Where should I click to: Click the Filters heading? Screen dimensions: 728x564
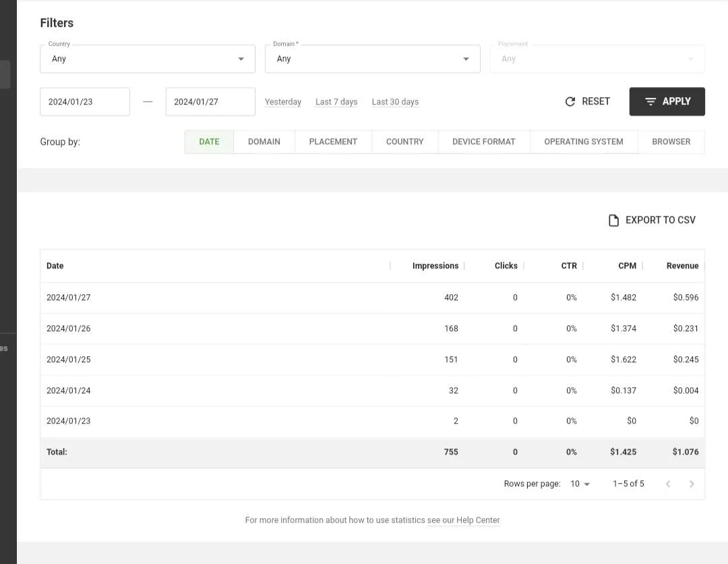pos(57,23)
